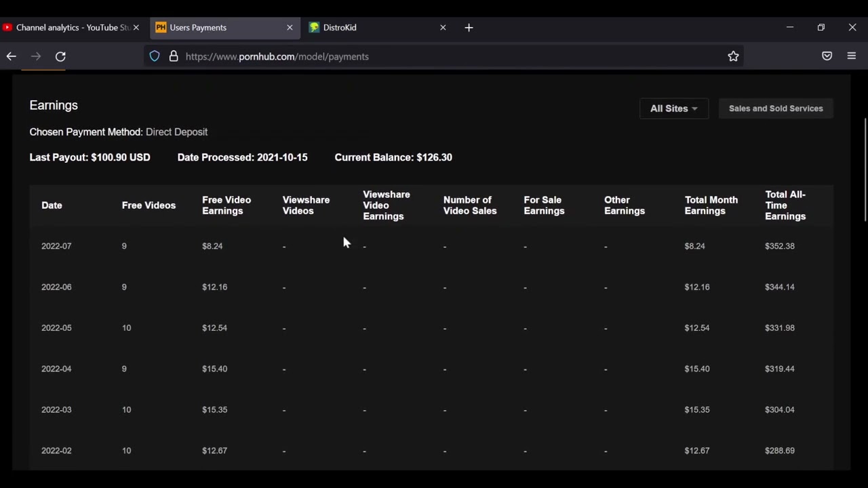868x488 pixels.
Task: Expand the All Sites dropdown
Action: point(674,108)
